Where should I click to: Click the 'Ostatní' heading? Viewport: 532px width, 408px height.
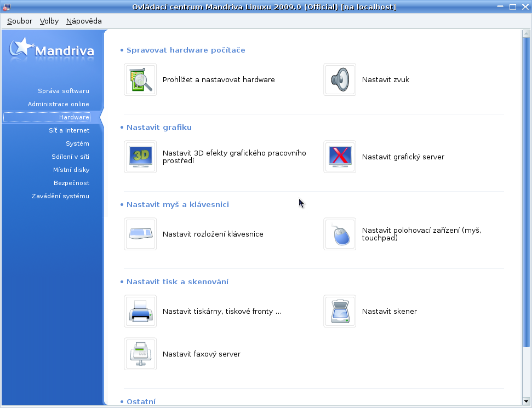coord(141,401)
